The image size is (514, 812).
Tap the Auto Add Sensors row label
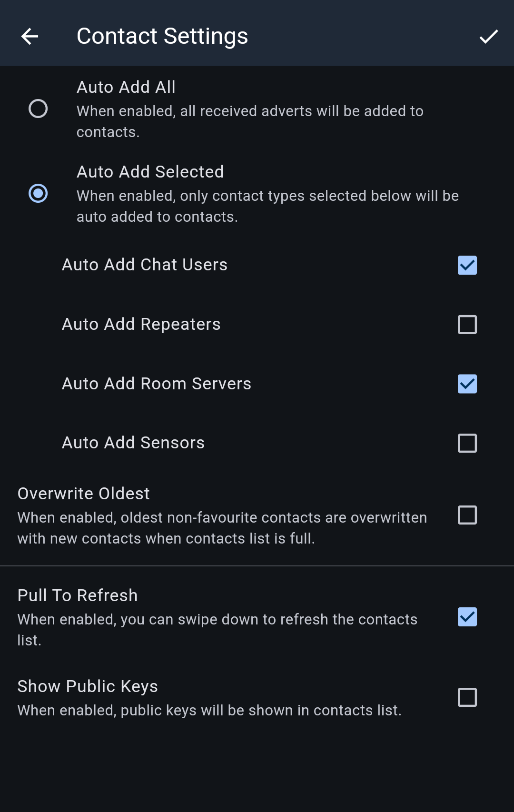[133, 443]
